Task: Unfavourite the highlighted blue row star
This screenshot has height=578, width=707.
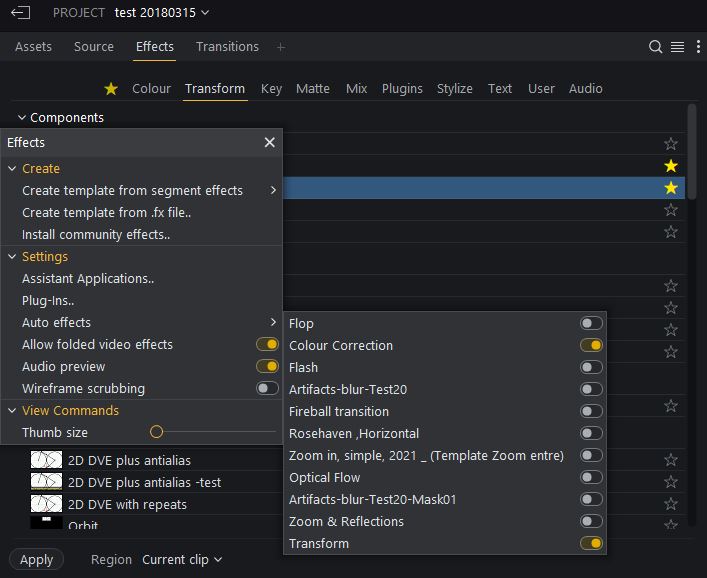Action: 670,188
